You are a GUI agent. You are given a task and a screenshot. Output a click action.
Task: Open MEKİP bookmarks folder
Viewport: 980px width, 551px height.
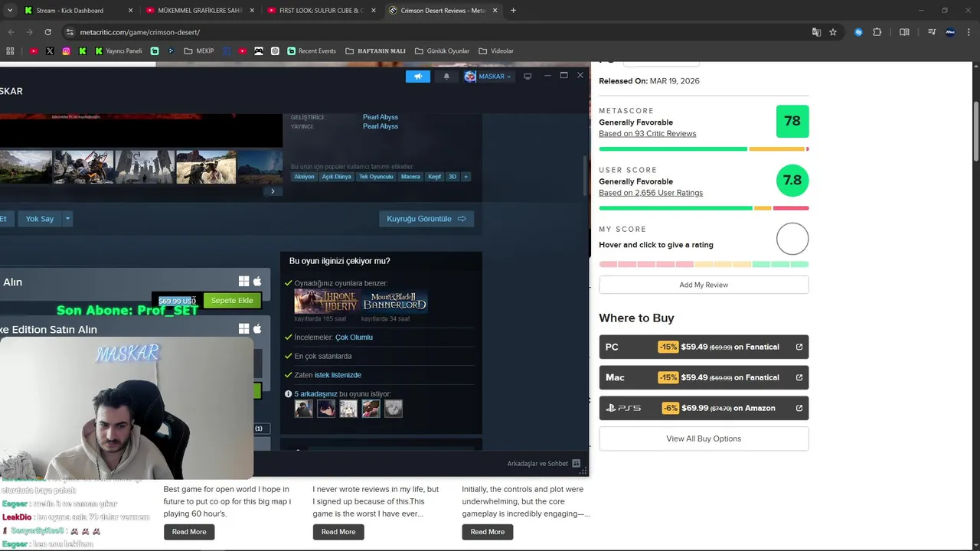tap(198, 51)
